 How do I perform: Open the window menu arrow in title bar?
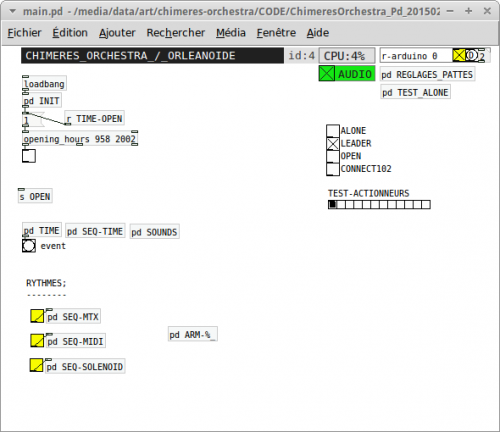click(x=13, y=11)
